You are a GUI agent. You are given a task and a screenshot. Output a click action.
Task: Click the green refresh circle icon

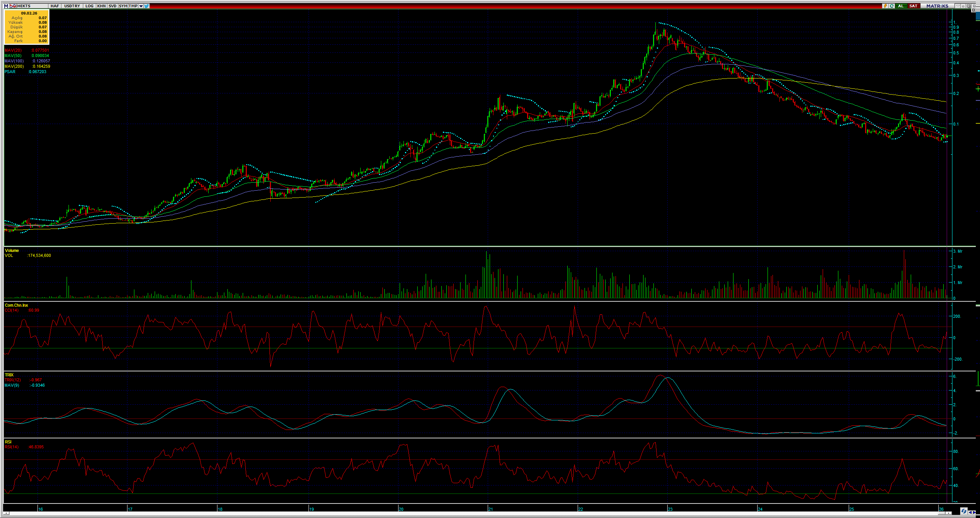coord(892,6)
